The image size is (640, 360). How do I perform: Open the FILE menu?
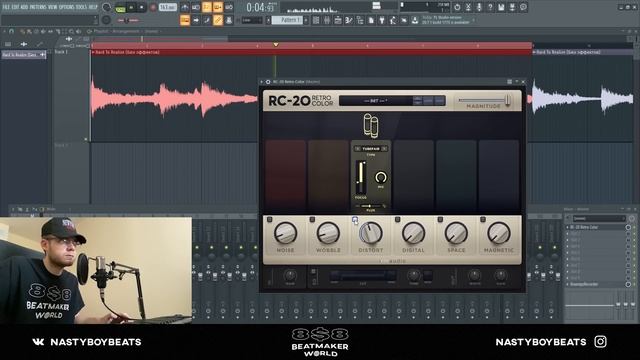(x=6, y=7)
